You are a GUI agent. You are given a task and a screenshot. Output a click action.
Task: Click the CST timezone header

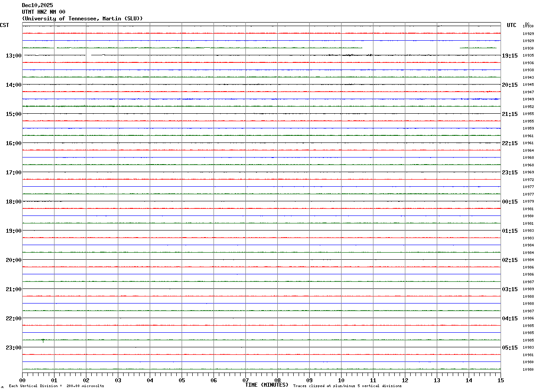[x=4, y=25]
